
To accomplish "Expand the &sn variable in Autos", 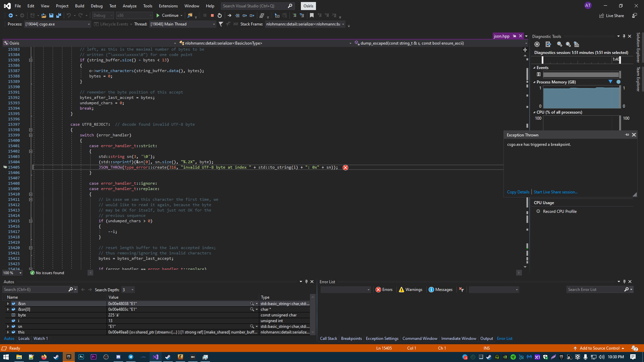I will click(8, 304).
